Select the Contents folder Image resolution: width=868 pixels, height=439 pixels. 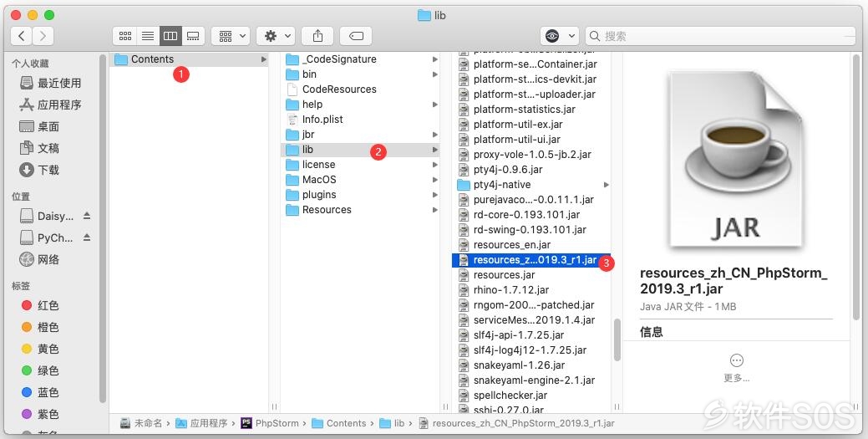[x=190, y=59]
